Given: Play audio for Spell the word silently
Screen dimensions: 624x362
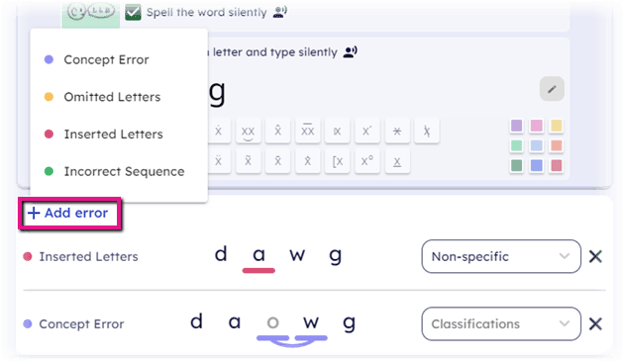Looking at the screenshot, I should (280, 12).
